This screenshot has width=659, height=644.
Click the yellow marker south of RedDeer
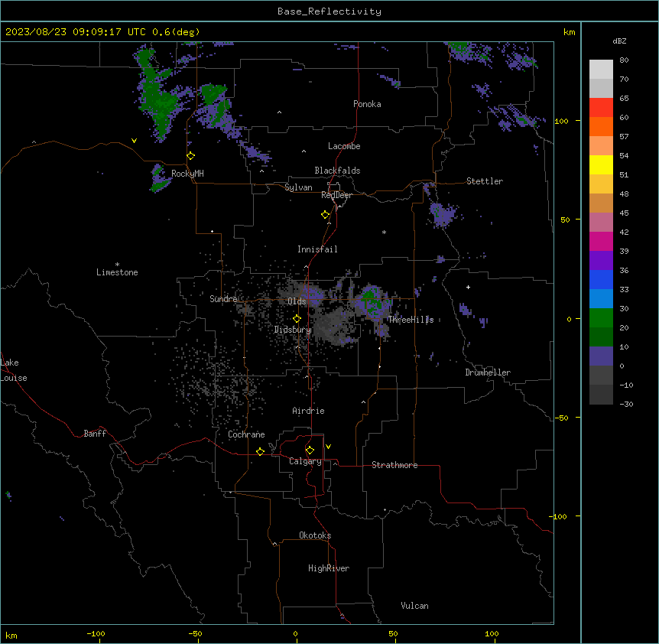coord(326,215)
